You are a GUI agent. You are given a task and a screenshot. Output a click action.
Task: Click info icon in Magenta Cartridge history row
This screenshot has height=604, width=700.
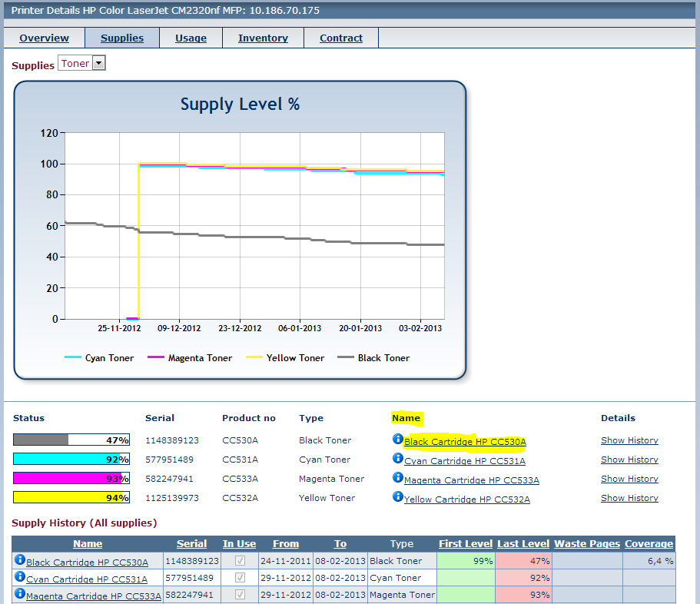[20, 593]
